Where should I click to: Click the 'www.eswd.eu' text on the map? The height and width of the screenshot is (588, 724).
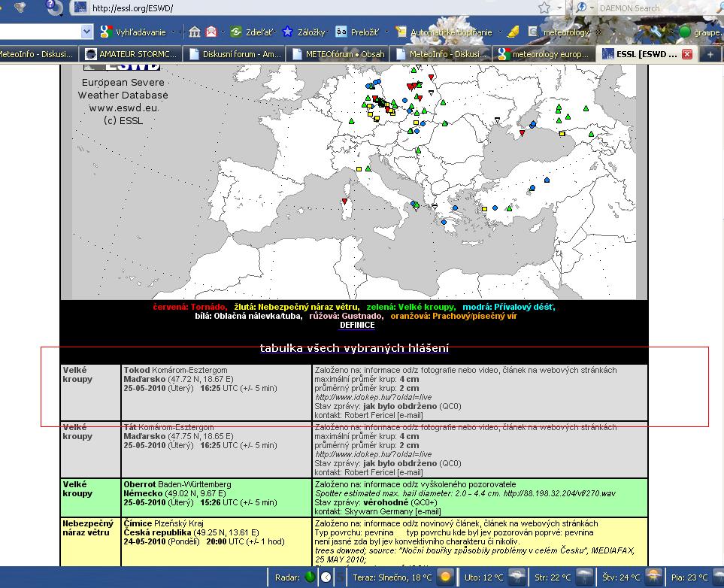tap(123, 108)
